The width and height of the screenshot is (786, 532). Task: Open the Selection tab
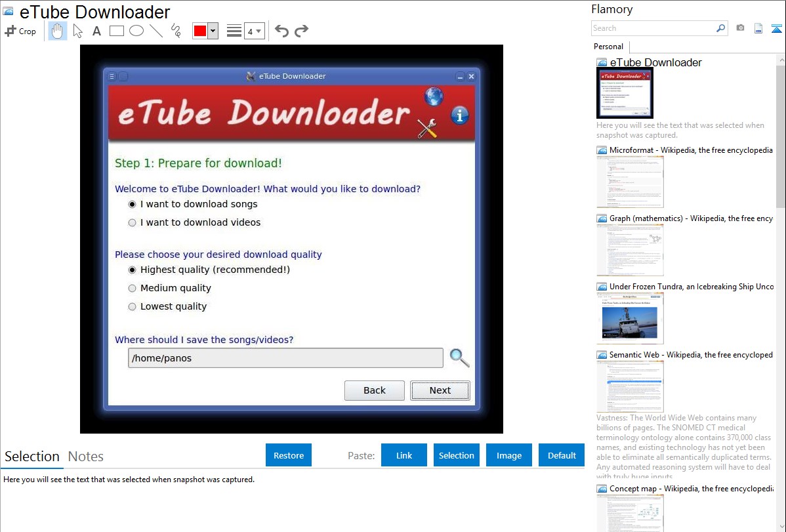[32, 457]
